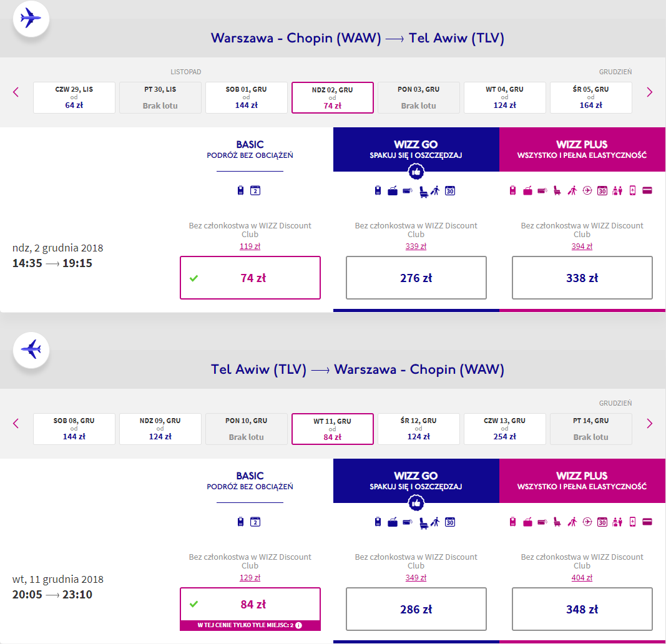Show later outbound dates with the right arrow
666x644 pixels.
coord(649,92)
